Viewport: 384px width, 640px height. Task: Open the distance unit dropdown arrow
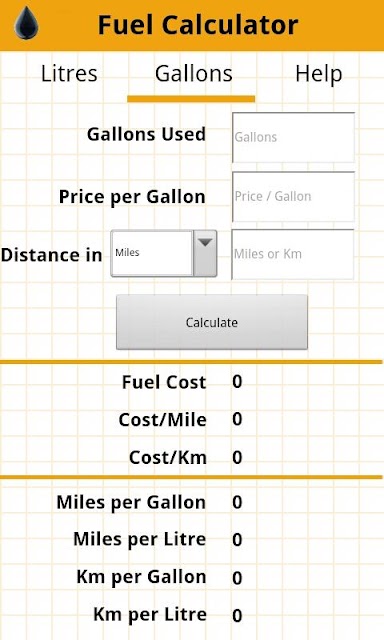[x=205, y=253]
